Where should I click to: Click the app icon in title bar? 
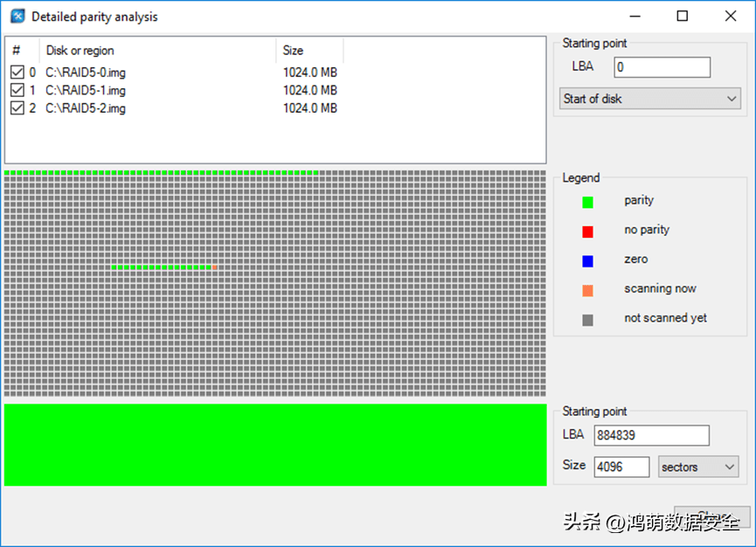click(x=16, y=17)
